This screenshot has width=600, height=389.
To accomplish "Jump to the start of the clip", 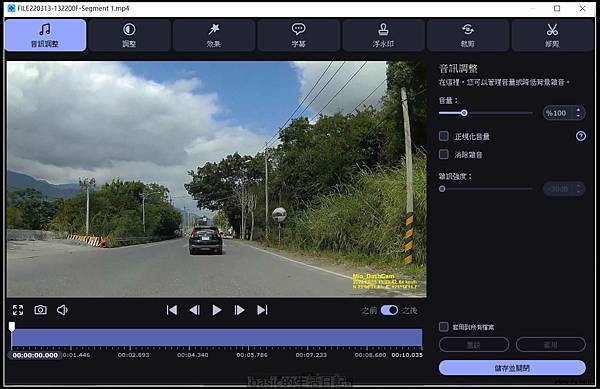I will point(172,310).
